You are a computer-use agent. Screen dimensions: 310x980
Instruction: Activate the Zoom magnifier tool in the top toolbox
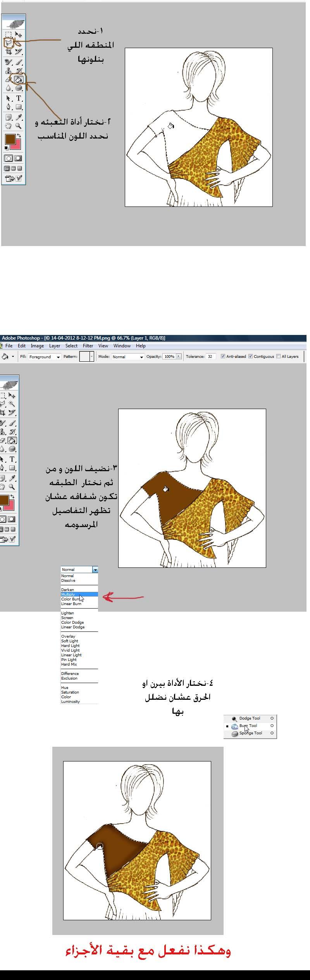click(x=18, y=126)
